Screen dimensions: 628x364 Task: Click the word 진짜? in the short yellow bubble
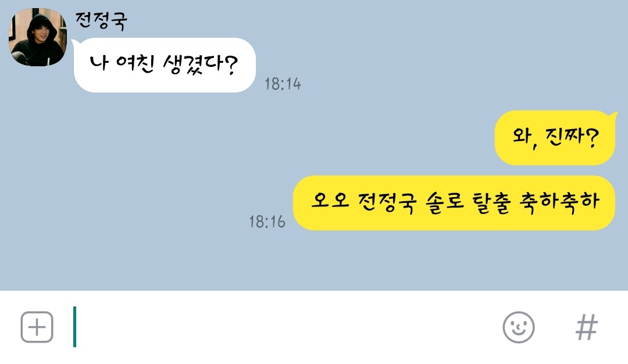point(572,137)
